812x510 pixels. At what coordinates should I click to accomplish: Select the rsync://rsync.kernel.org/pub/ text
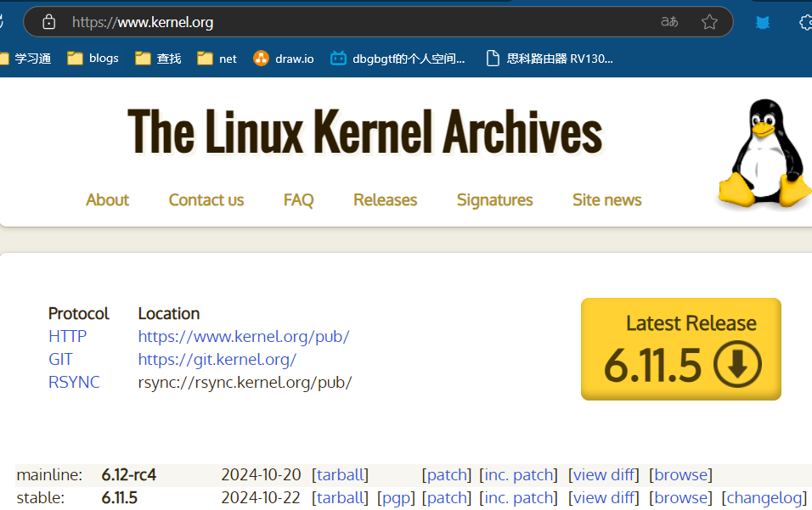click(x=245, y=382)
